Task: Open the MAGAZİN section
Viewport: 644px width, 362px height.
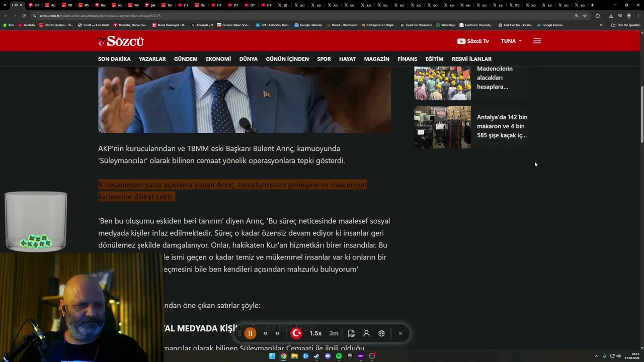Action: [376, 59]
